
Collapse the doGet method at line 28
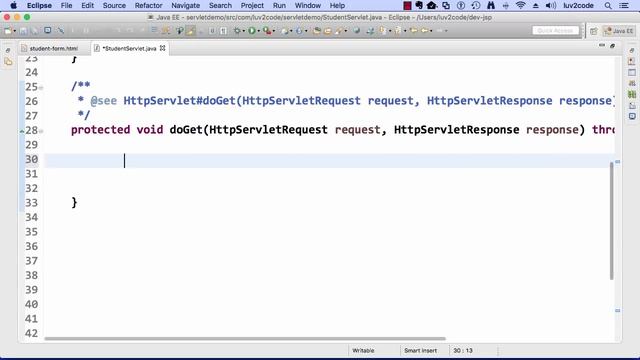pyautogui.click(x=41, y=131)
